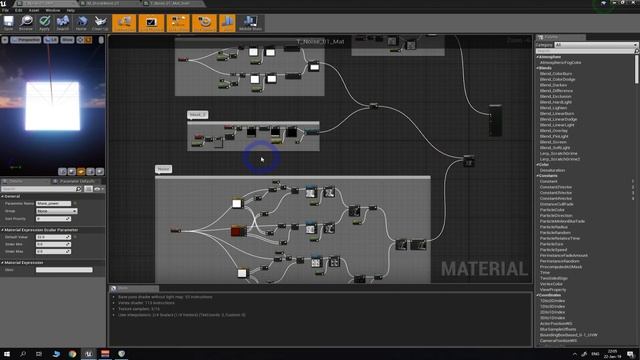Collapse the Color category in Palette
The image size is (640, 360).
pos(538,164)
